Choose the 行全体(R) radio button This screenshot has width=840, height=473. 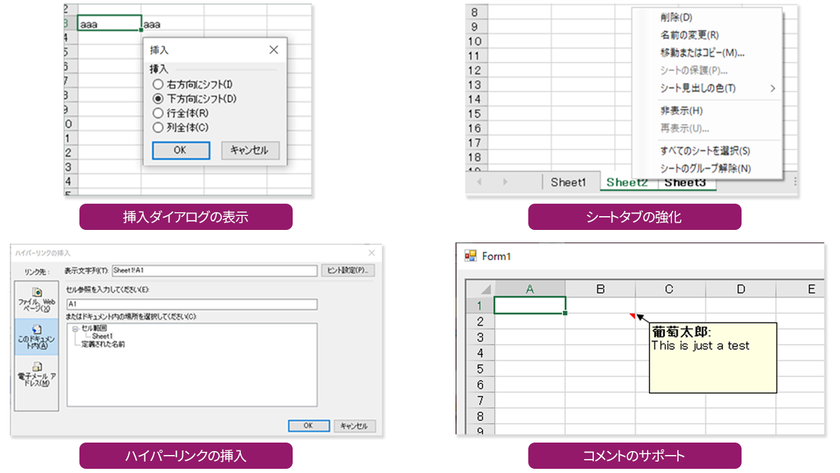point(158,113)
